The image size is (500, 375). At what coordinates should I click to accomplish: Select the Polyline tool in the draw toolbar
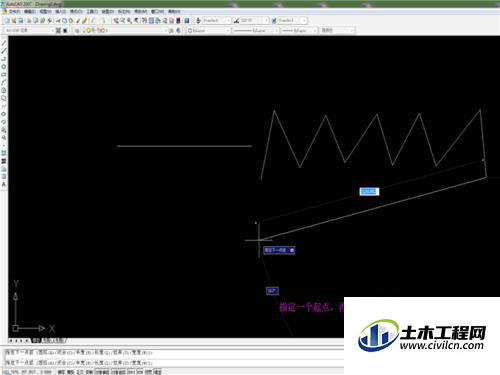pos(4,59)
